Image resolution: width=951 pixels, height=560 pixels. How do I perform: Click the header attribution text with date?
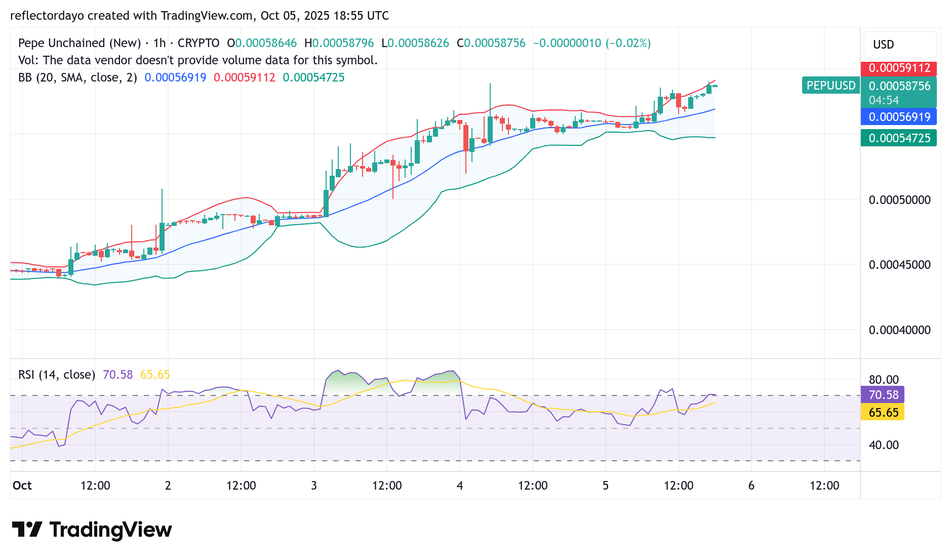click(200, 16)
